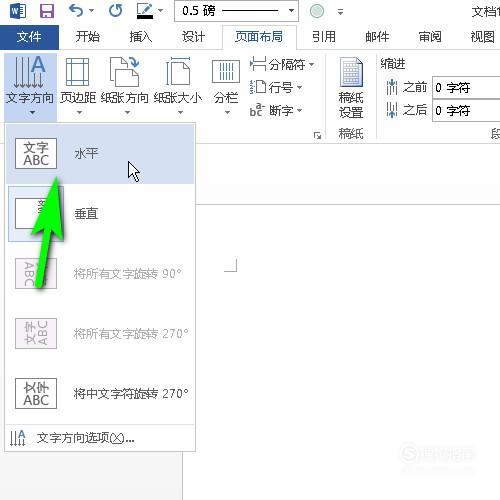Click the sideways icon beside 将所有文字旋转 270°
Screen dimensions: 500x500
coord(36,333)
